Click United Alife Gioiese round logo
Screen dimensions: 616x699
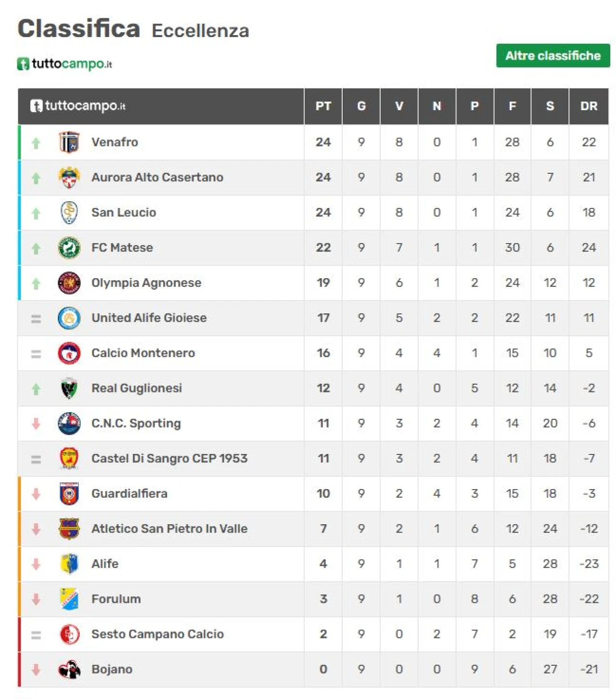(x=69, y=318)
